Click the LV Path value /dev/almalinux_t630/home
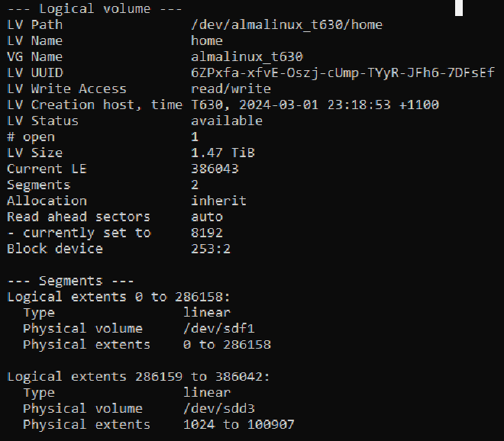The height and width of the screenshot is (441, 504). pos(286,25)
